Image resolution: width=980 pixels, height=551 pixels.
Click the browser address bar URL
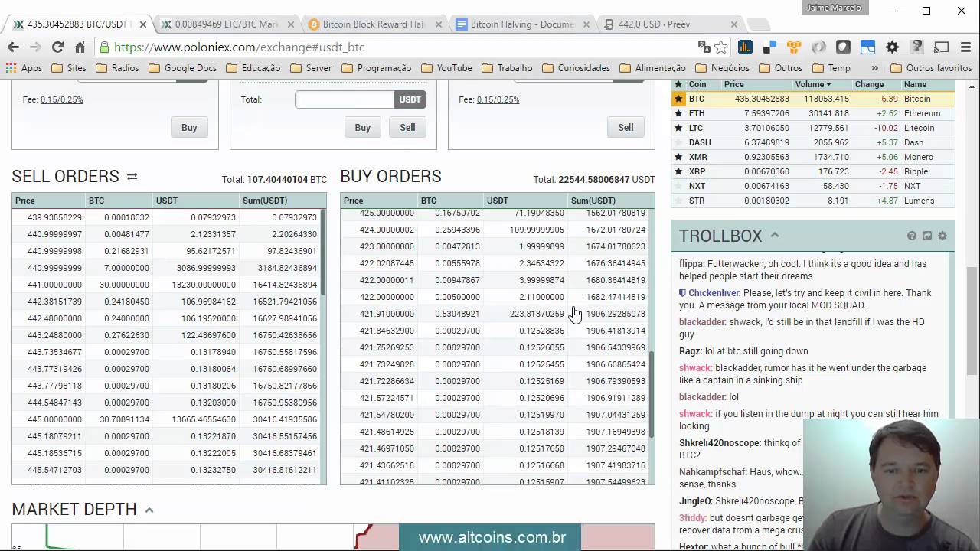[x=239, y=47]
